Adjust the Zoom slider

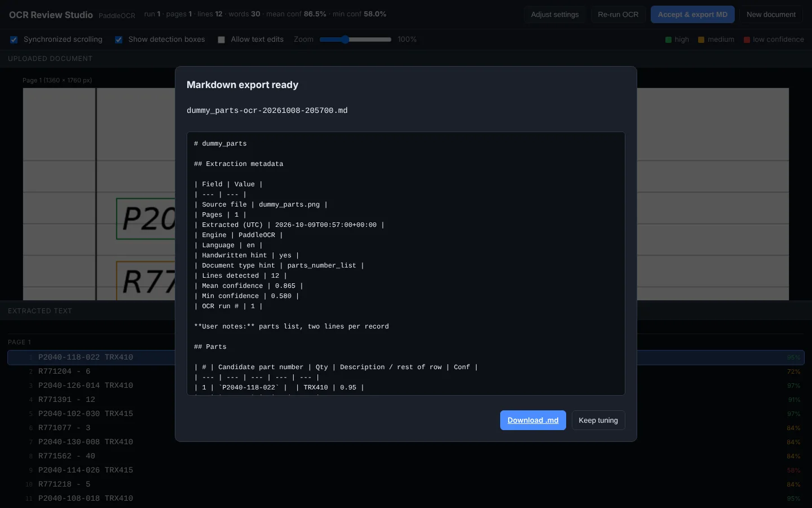click(355, 40)
